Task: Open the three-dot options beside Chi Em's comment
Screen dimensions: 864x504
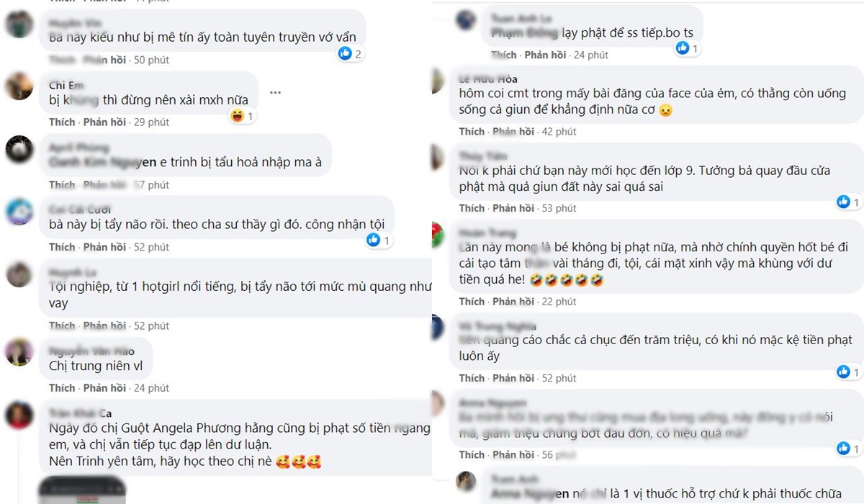Action: click(x=275, y=93)
